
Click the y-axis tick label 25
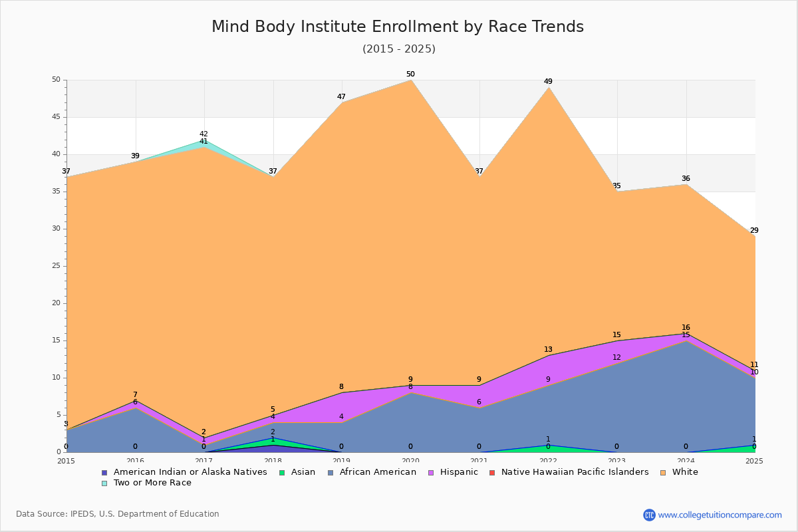pos(56,266)
